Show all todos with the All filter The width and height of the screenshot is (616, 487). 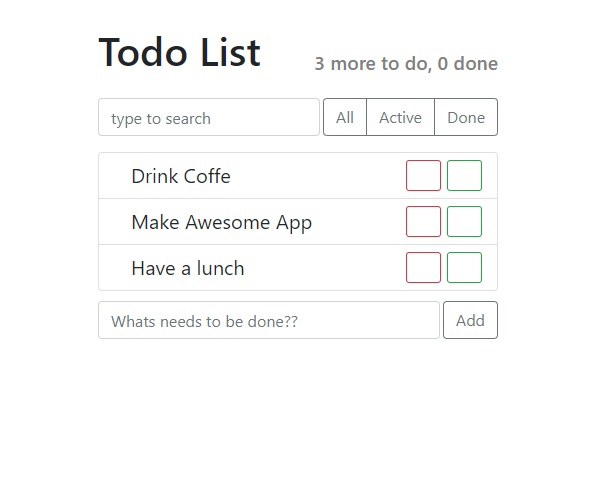pos(345,117)
